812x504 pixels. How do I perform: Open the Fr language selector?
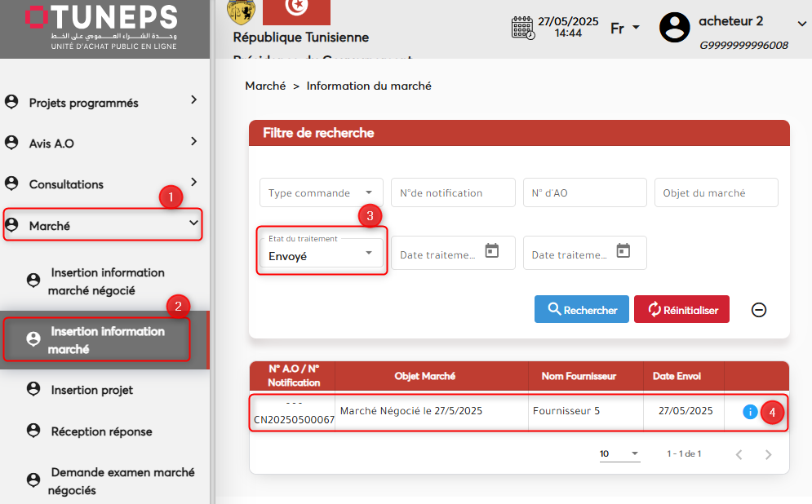pos(625,29)
